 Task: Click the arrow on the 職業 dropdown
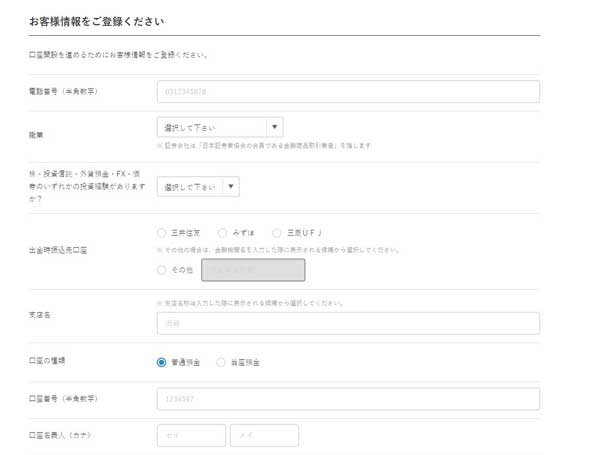tap(275, 127)
